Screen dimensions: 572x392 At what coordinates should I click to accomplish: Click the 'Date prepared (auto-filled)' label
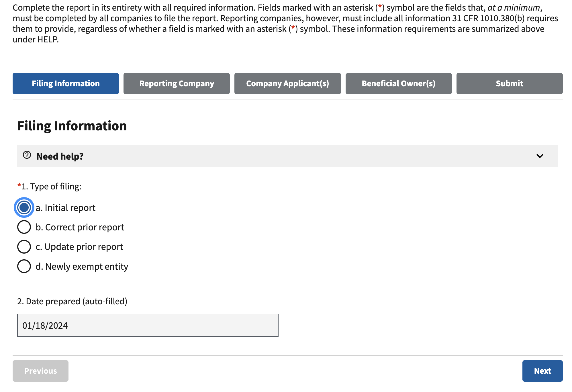tap(72, 301)
